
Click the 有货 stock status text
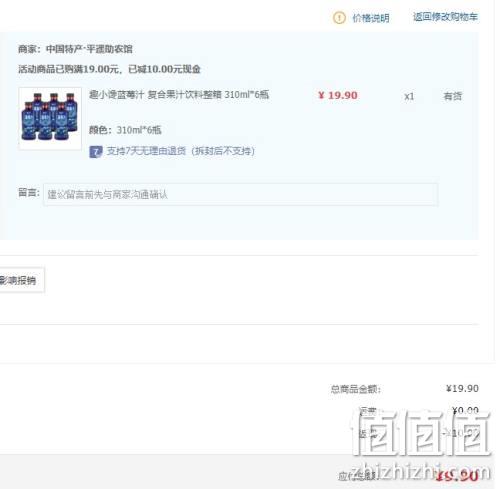[453, 96]
